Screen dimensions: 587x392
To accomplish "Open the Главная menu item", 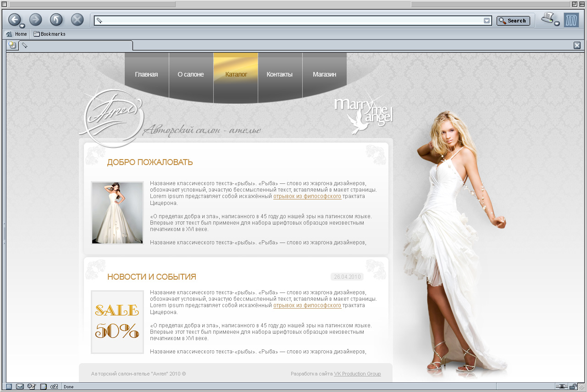I will point(147,74).
